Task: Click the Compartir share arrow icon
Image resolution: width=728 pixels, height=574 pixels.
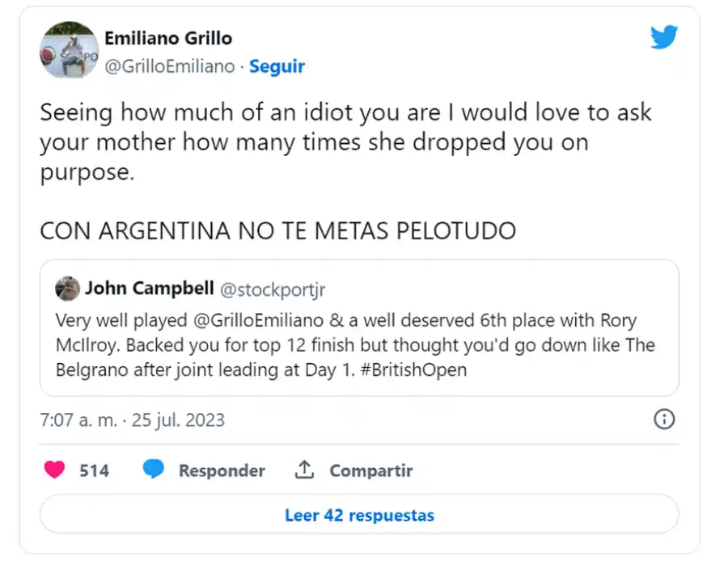Action: (x=303, y=470)
